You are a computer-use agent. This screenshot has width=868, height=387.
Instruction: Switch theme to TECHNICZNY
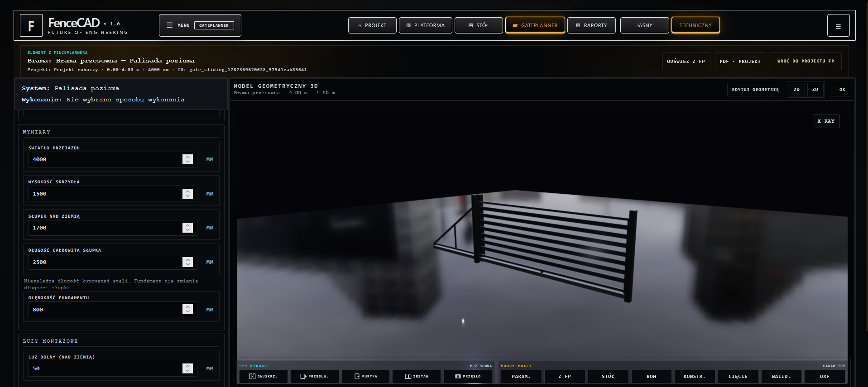coord(695,25)
